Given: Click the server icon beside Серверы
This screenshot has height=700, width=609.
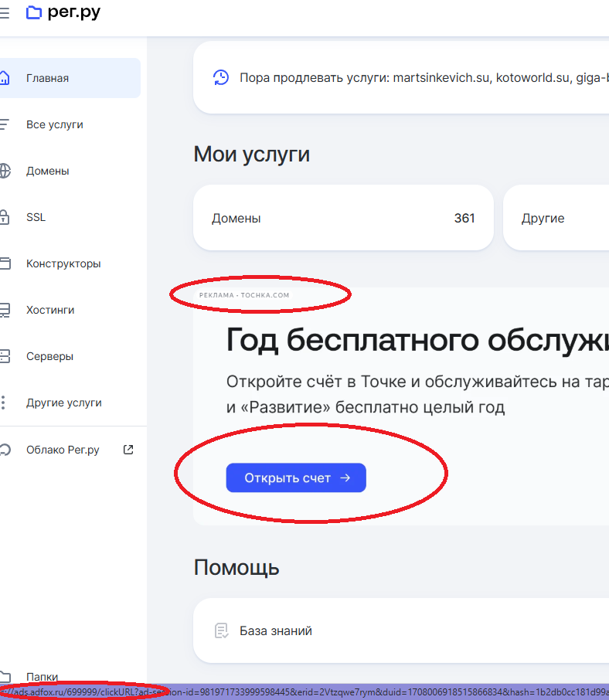Looking at the screenshot, I should click(x=5, y=356).
